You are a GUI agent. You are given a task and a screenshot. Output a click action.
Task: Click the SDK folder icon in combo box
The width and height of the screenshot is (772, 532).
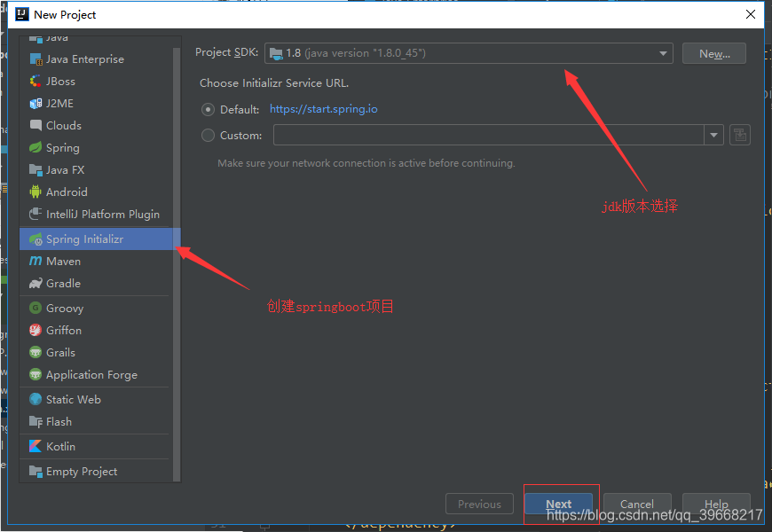[x=276, y=53]
